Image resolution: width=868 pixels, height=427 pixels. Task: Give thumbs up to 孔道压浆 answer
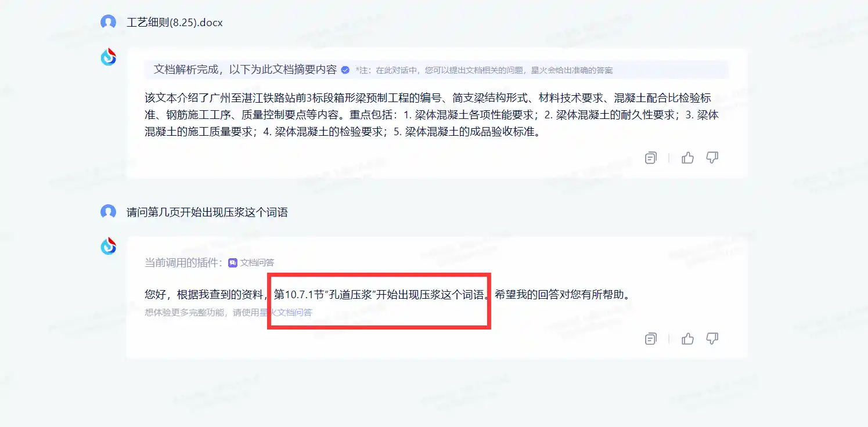click(x=688, y=339)
